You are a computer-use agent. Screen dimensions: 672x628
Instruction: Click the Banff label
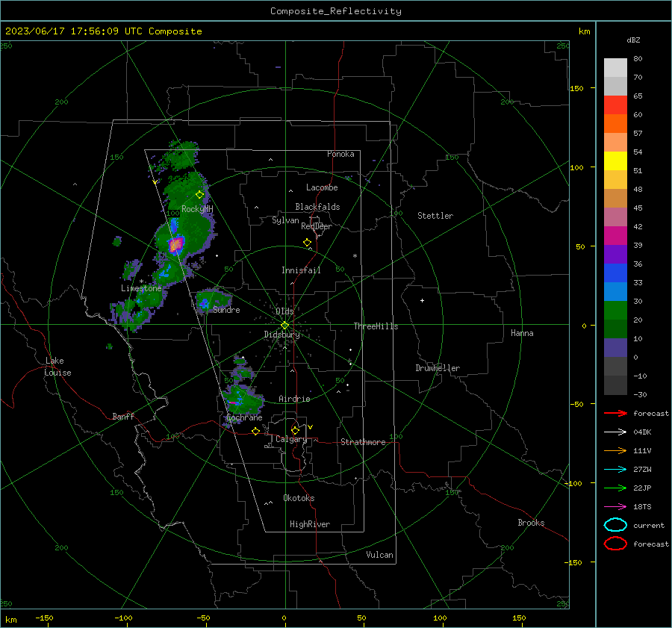click(x=123, y=416)
